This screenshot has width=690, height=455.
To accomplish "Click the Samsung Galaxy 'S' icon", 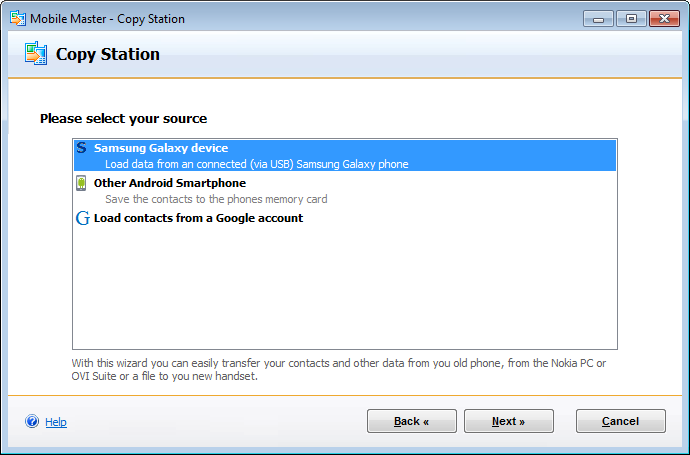I will click(82, 148).
